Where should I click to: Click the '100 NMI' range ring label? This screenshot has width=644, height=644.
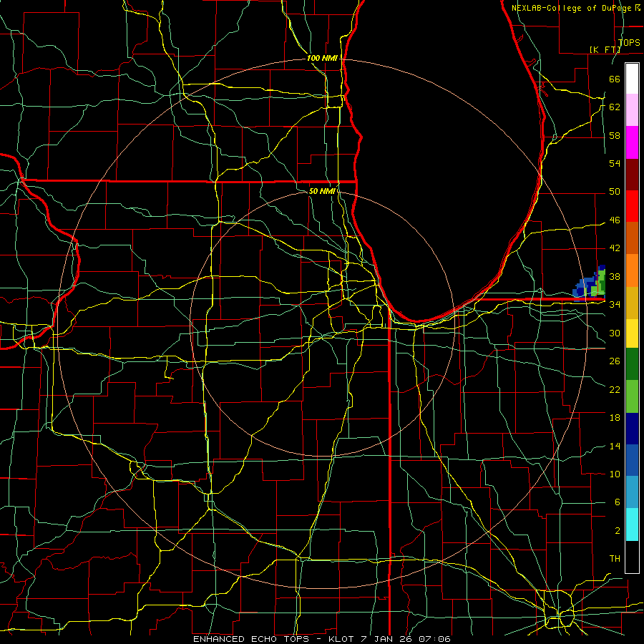tap(322, 59)
